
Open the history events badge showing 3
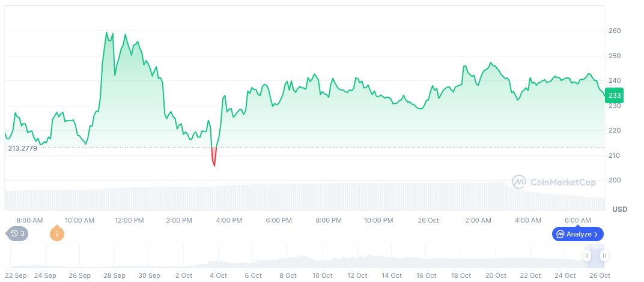click(17, 233)
